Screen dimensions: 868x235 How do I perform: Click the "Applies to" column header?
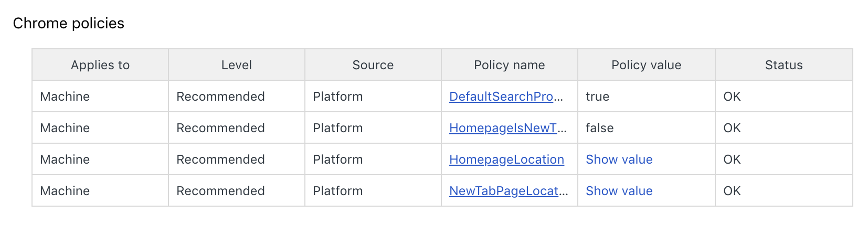pos(100,65)
